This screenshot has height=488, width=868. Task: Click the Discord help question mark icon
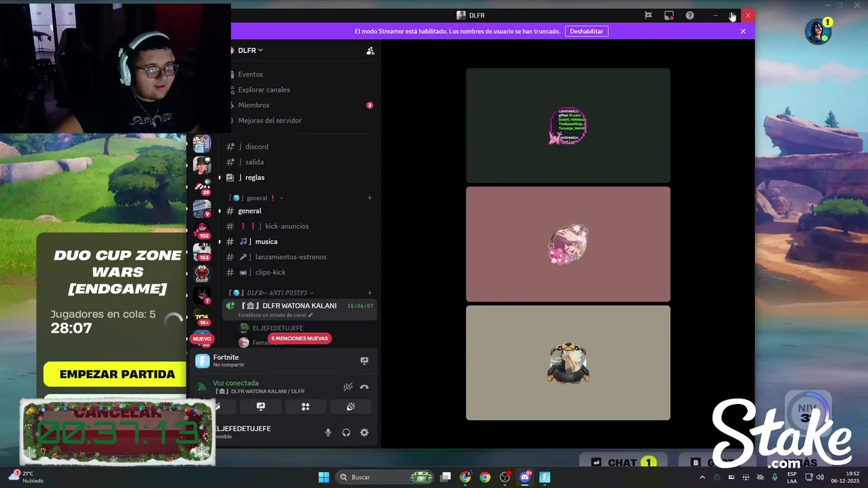tap(690, 15)
